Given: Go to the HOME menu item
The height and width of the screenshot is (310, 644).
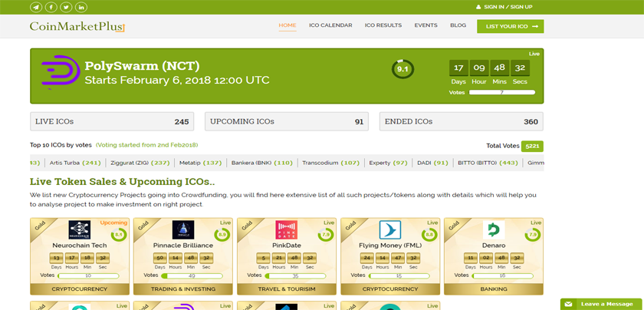Looking at the screenshot, I should pyautogui.click(x=287, y=25).
